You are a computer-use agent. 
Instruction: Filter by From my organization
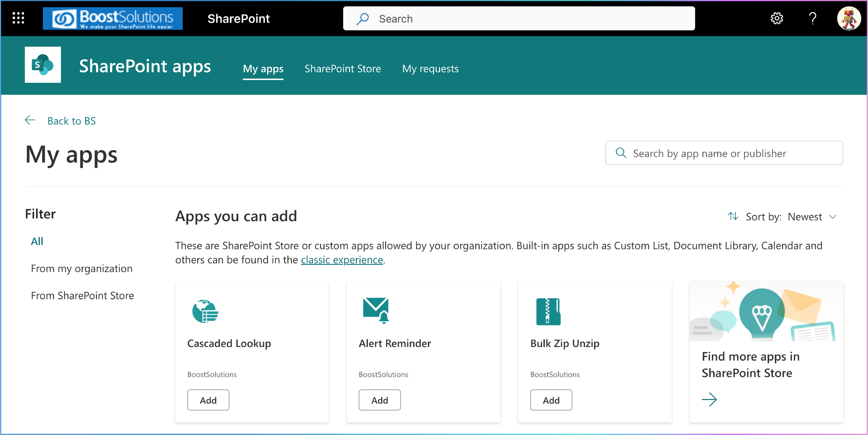pos(82,269)
